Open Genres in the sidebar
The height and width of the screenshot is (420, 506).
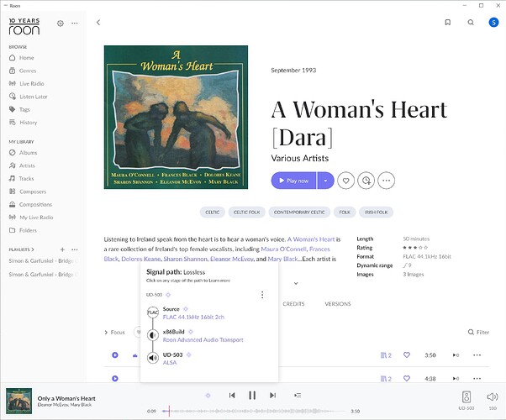(x=23, y=71)
